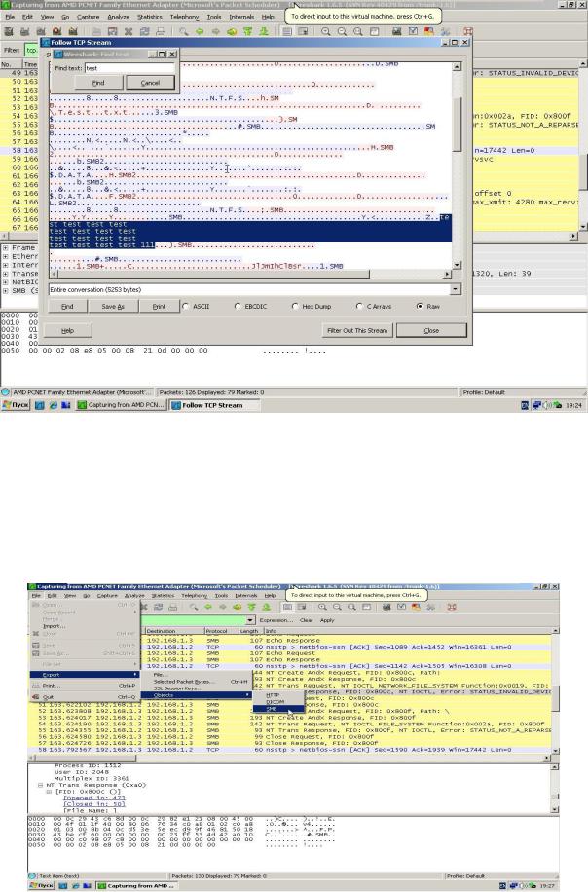
Task: Click Preferences tools icon in window behind Follow TCP Stream
Action: [445, 31]
